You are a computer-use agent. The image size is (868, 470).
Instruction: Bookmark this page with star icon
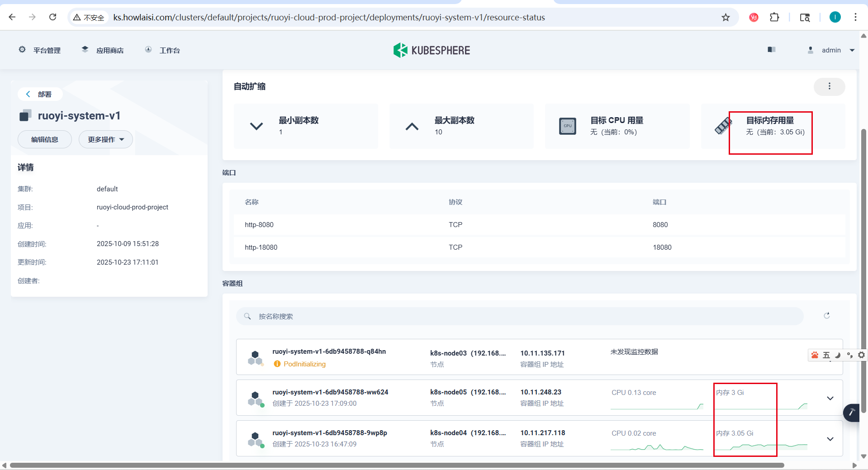click(x=726, y=18)
